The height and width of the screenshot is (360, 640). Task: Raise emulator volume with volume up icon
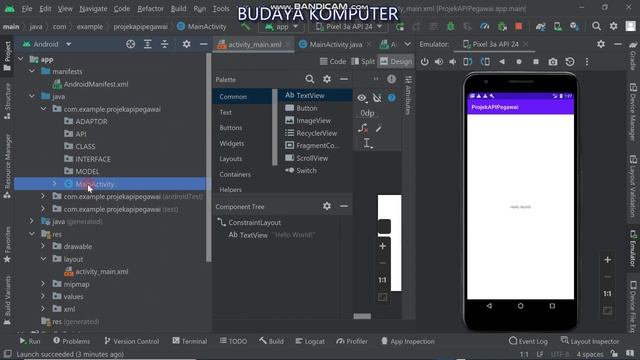pos(439,62)
